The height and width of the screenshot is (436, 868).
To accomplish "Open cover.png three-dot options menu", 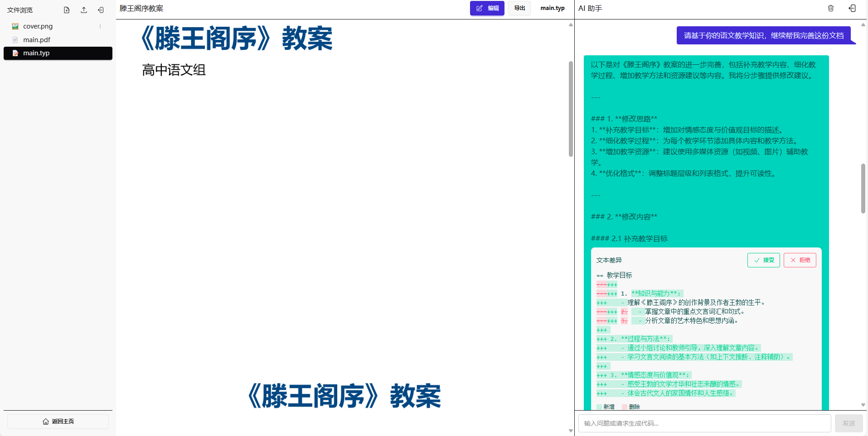I will [x=100, y=26].
